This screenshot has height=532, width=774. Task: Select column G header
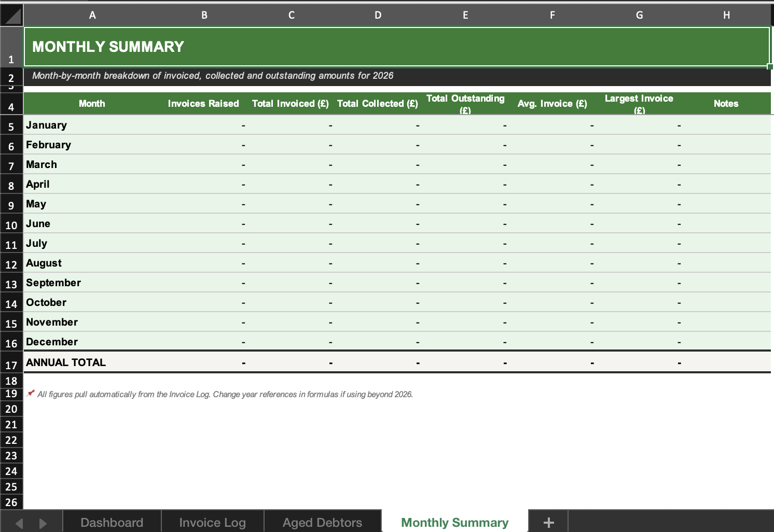(640, 15)
